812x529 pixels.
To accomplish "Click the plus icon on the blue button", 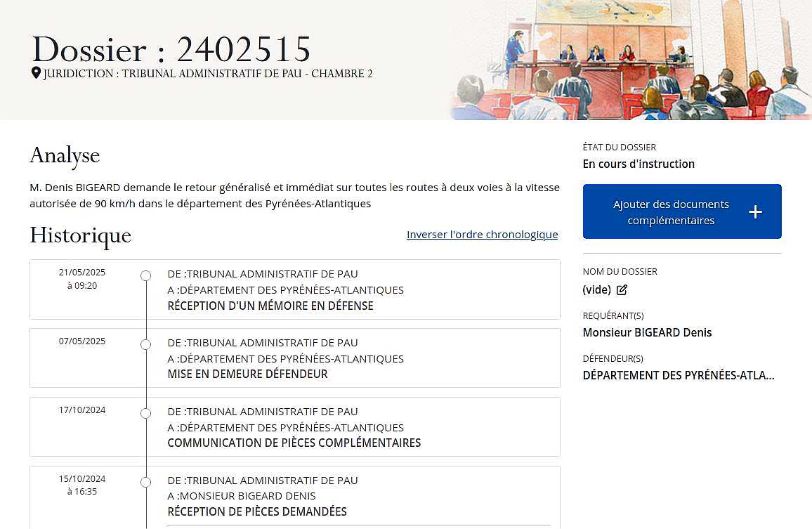I will (756, 212).
